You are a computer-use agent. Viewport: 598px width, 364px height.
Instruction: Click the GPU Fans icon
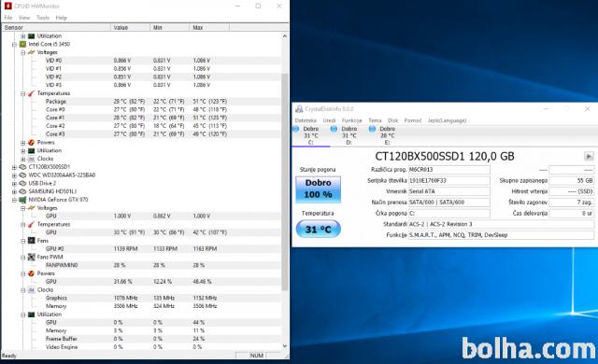(x=31, y=241)
